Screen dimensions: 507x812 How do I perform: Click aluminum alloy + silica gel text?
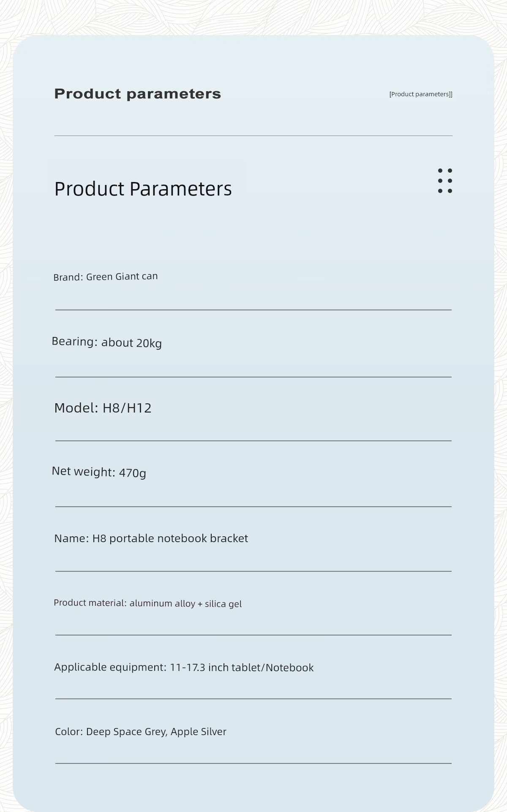point(185,604)
